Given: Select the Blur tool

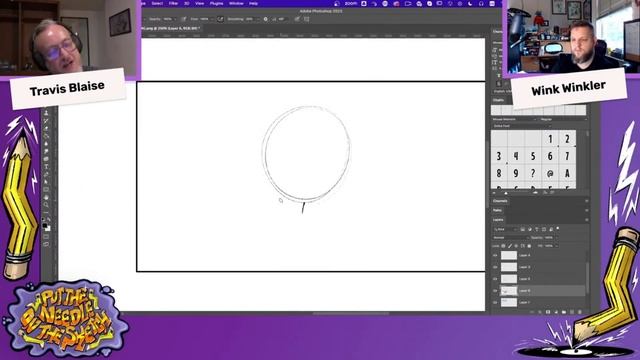Looking at the screenshot, I should click(x=46, y=144).
